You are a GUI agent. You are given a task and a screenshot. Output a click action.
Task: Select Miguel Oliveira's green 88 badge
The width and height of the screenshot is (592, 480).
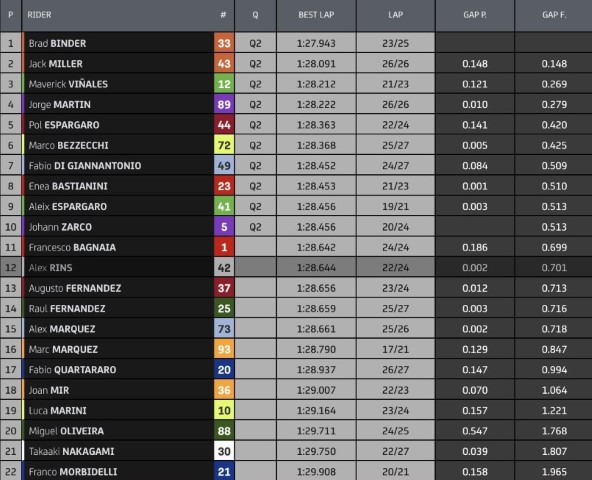[224, 431]
